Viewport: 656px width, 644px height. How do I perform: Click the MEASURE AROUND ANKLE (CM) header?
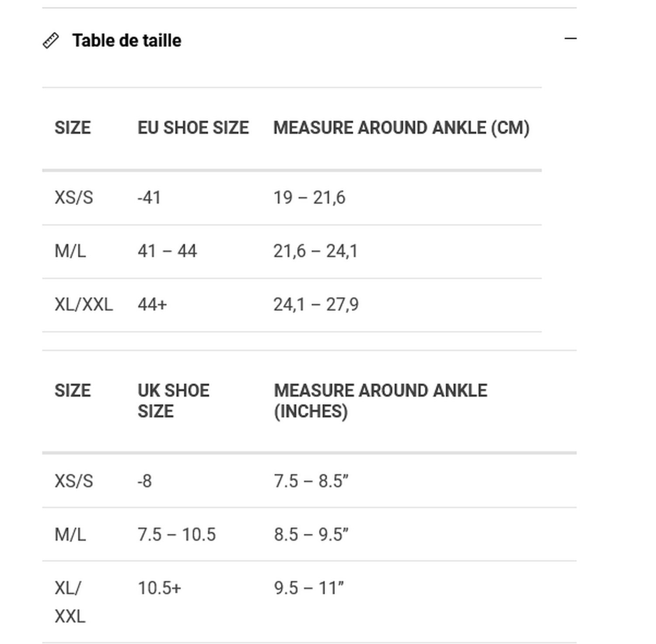[x=401, y=128]
